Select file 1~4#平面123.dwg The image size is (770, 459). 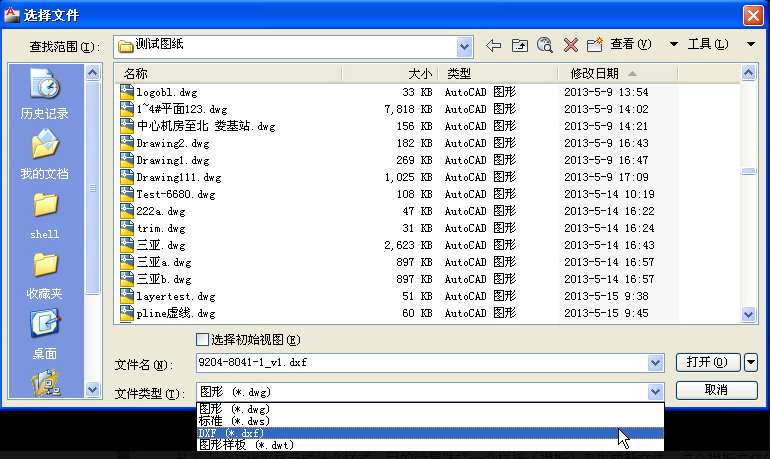pos(182,109)
